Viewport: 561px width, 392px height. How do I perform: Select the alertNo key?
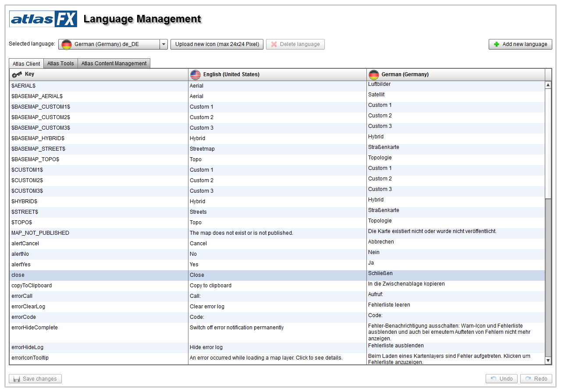point(20,254)
